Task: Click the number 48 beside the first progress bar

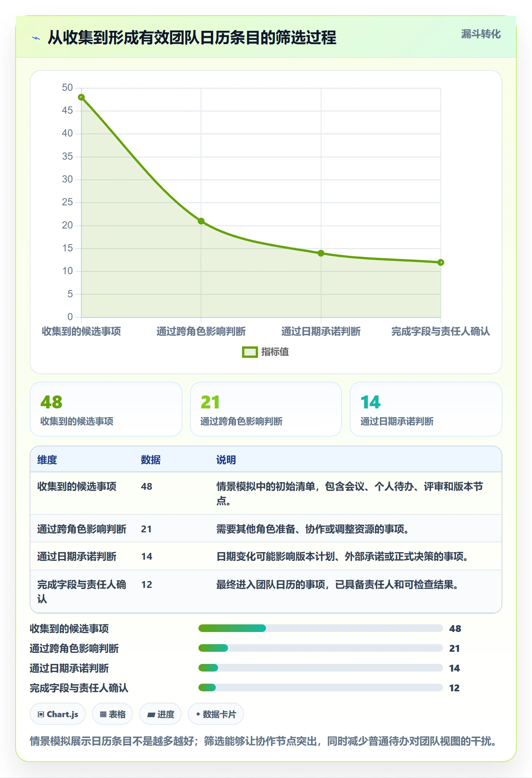Action: (455, 629)
